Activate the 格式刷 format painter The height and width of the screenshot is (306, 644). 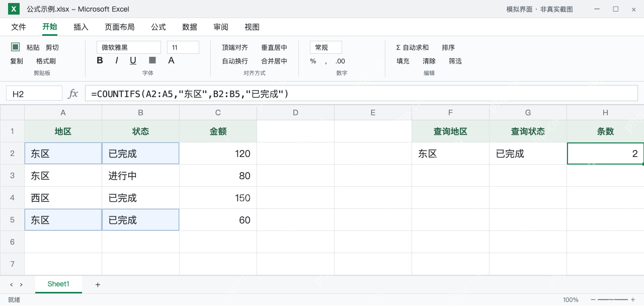coord(46,61)
